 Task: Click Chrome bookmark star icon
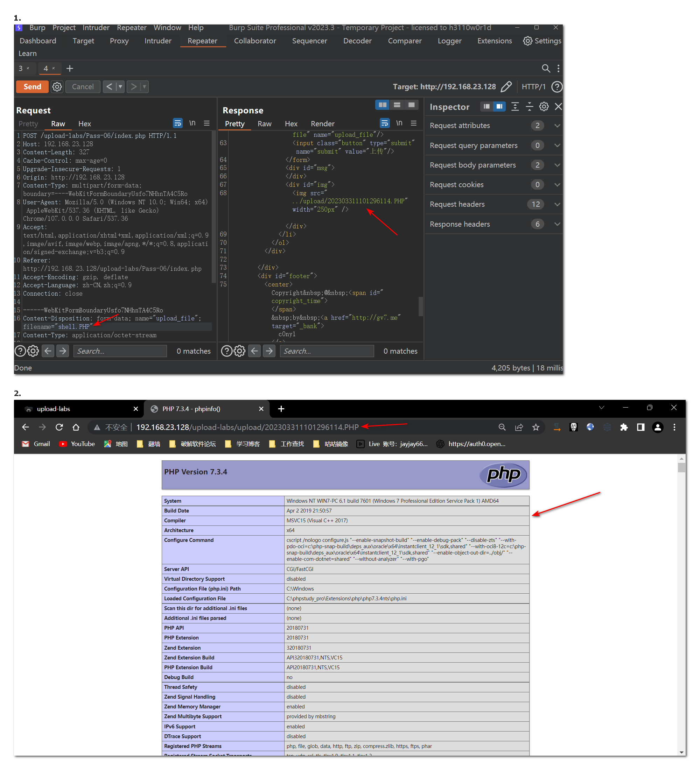pyautogui.click(x=536, y=428)
